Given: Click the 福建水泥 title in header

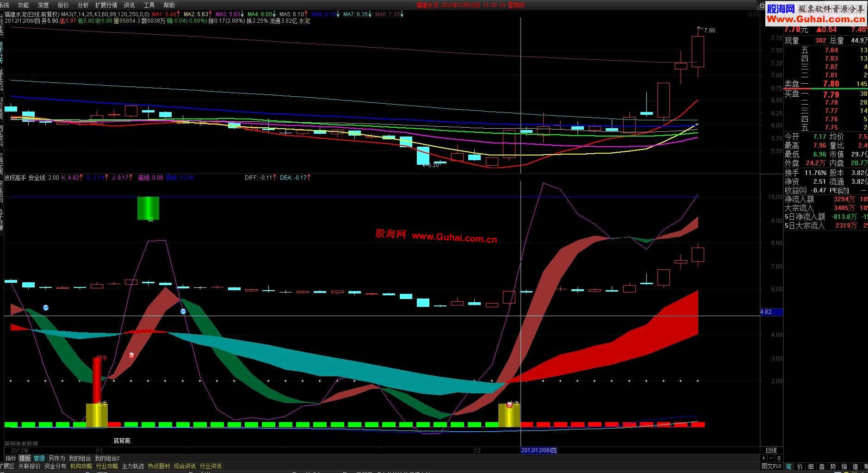Looking at the screenshot, I should pyautogui.click(x=427, y=5).
